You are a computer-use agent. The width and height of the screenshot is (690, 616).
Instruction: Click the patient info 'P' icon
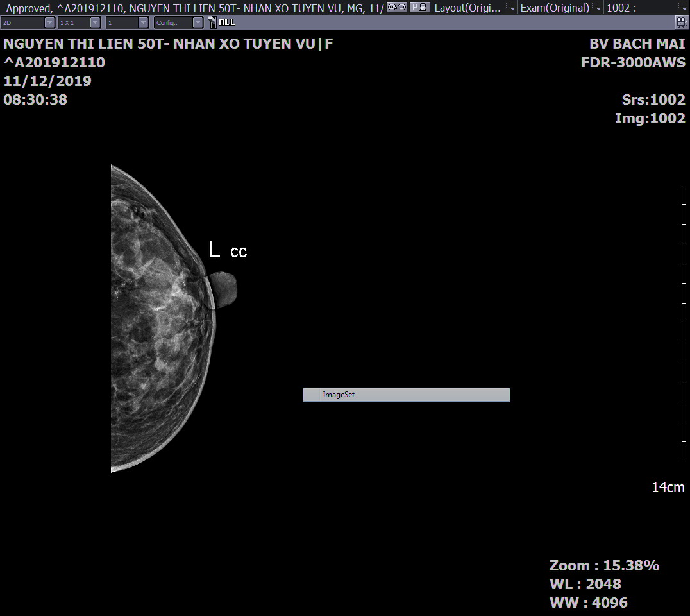[419, 7]
